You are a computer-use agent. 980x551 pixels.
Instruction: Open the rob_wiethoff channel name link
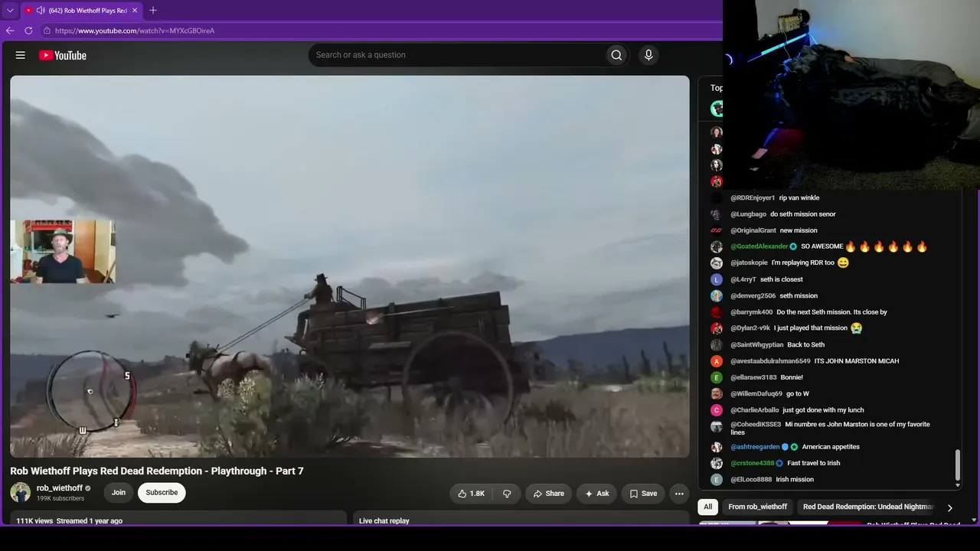pyautogui.click(x=60, y=488)
